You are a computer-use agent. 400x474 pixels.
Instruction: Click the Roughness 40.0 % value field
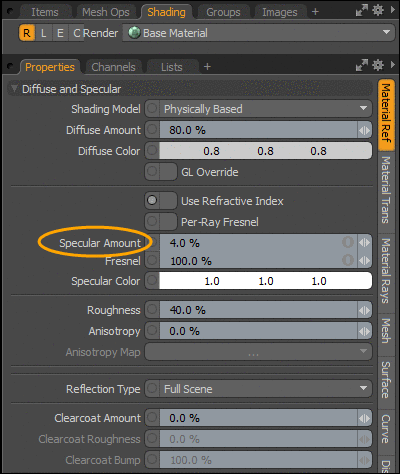pos(258,310)
